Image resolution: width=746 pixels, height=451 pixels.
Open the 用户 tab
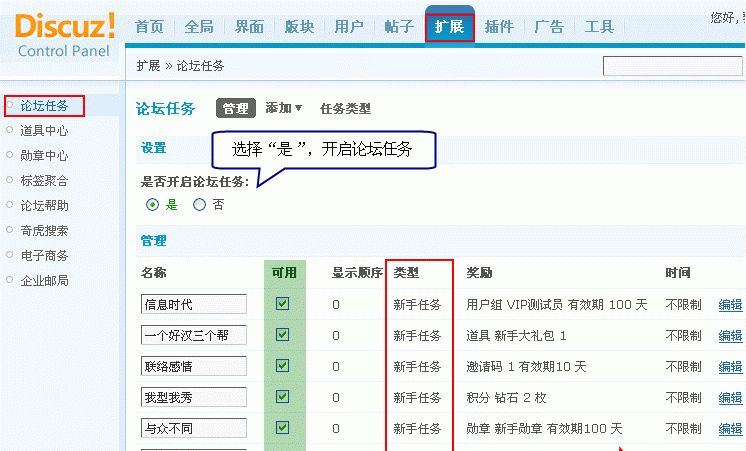click(349, 27)
